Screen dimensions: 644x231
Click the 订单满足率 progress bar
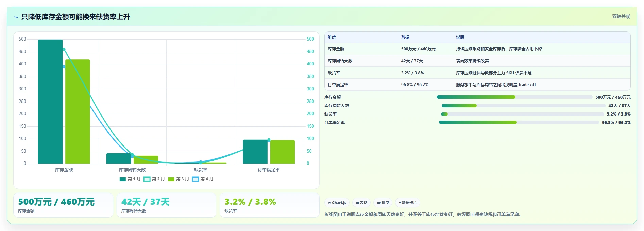(x=519, y=123)
